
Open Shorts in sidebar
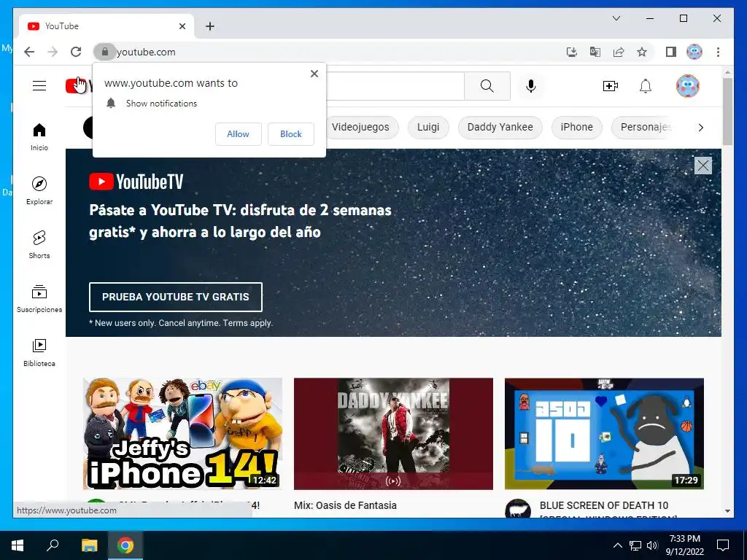coord(39,245)
